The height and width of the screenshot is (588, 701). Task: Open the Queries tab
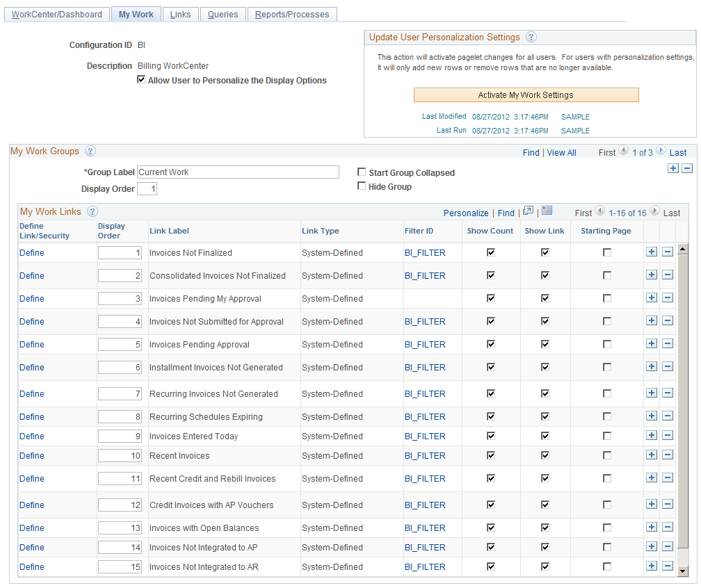click(223, 15)
